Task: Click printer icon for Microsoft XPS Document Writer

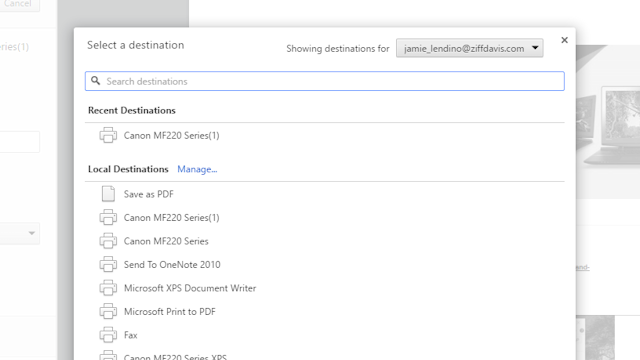Action: [x=108, y=288]
